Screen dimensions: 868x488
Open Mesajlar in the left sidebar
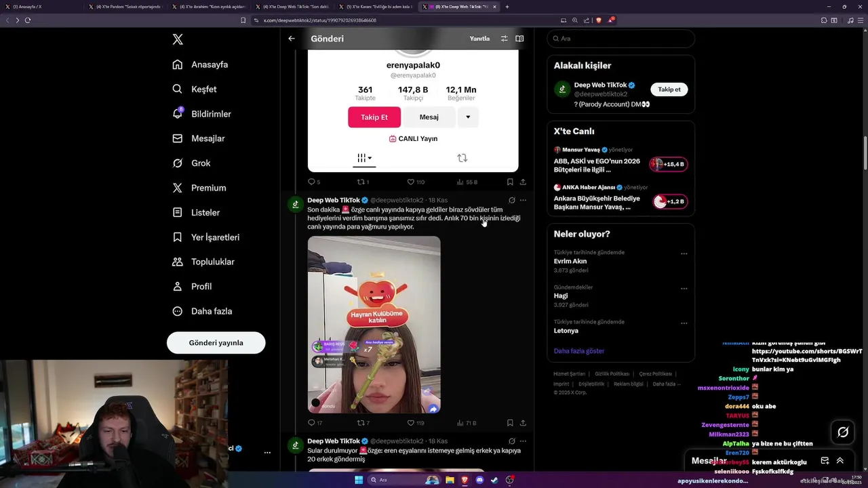199,138
